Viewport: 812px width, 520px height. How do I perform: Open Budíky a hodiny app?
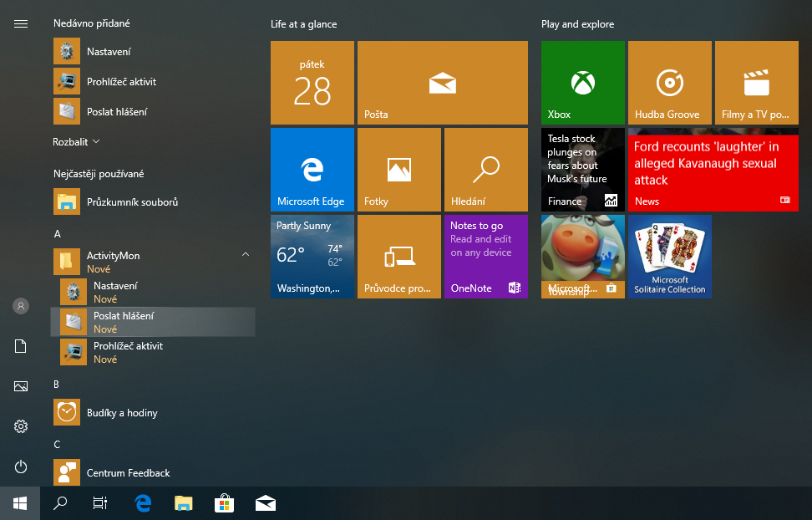click(153, 413)
